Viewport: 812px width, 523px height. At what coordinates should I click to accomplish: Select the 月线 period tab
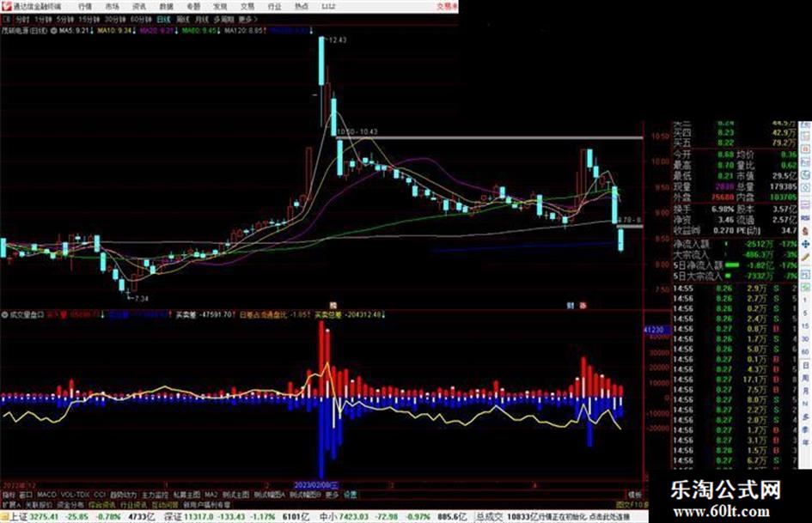pyautogui.click(x=202, y=20)
